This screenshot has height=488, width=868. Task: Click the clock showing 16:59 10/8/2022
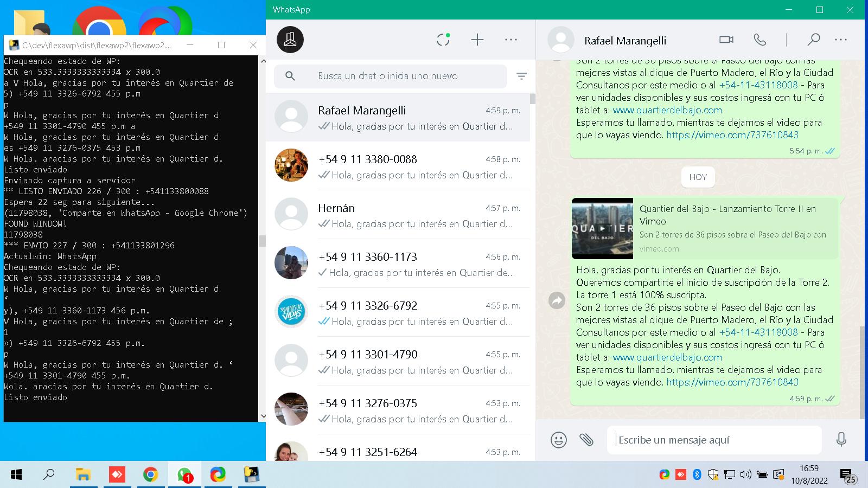[x=809, y=474]
